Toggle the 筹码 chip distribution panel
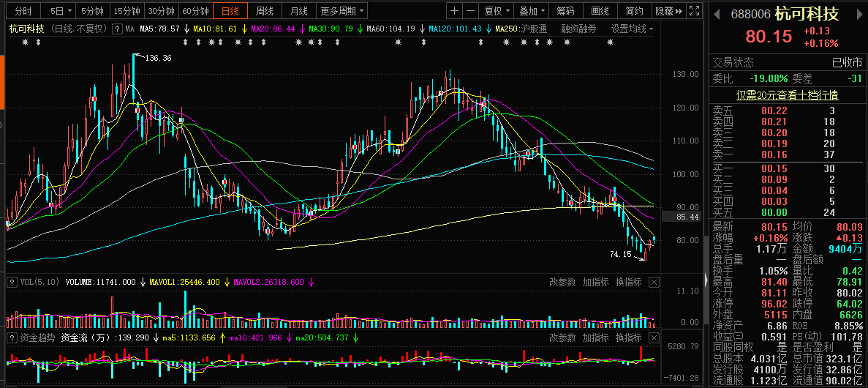This screenshot has height=388, width=868. [565, 10]
